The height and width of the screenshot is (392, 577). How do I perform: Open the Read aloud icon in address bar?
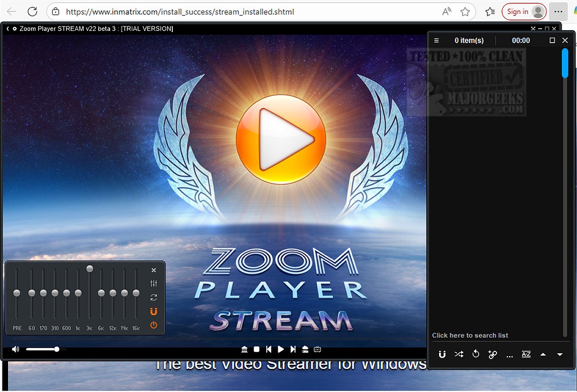447,11
